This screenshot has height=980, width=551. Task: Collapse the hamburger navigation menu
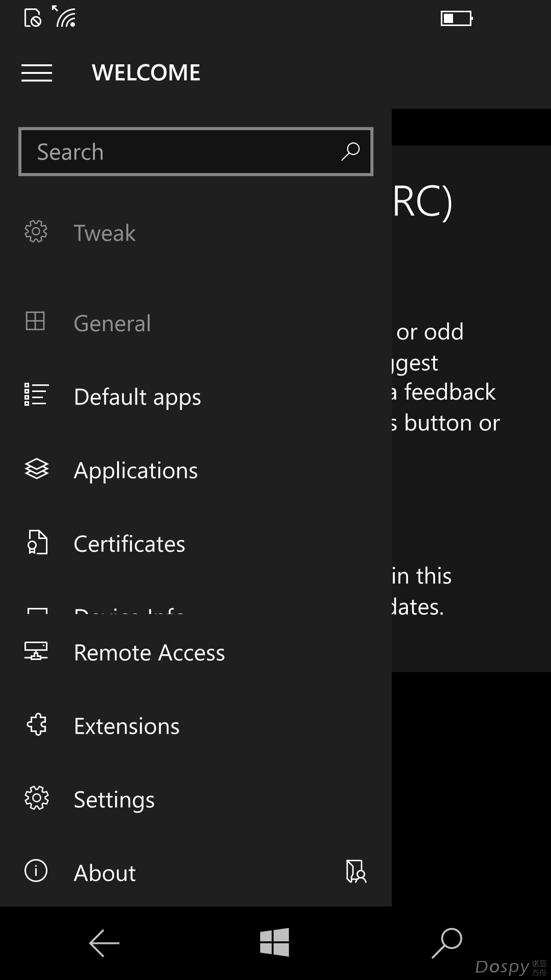coord(37,73)
